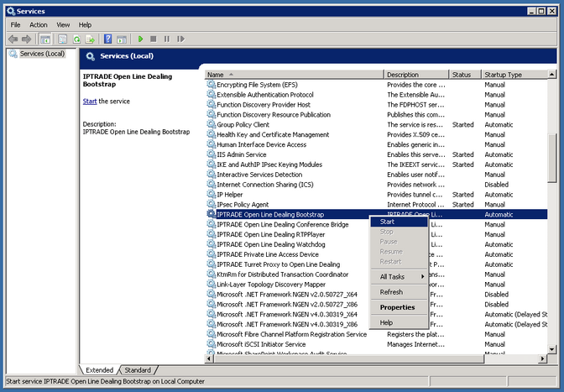Select Internet Connection Sharing (ICS) service
This screenshot has width=564, height=392.
[x=265, y=185]
